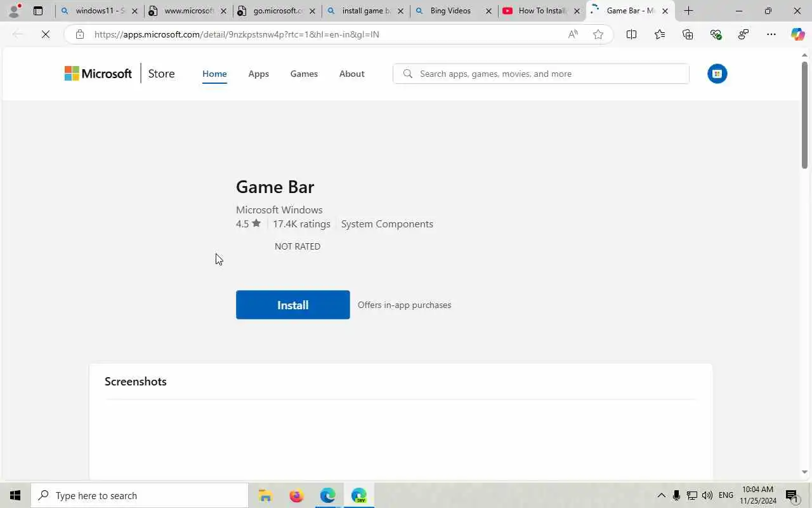Screen dimensions: 812x508
Task: Open the volume tray icon
Action: point(707,495)
